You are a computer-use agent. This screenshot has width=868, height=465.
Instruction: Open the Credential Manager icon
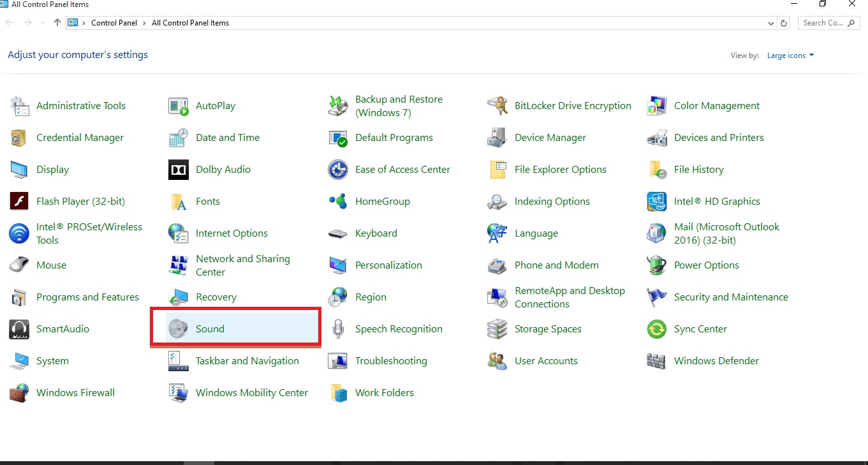point(20,138)
